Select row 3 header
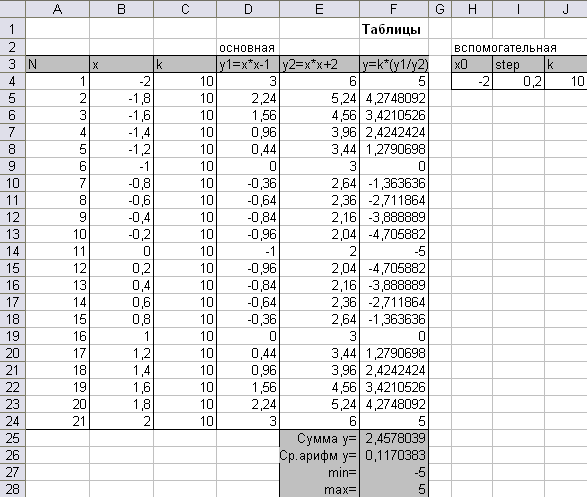 tap(12, 64)
